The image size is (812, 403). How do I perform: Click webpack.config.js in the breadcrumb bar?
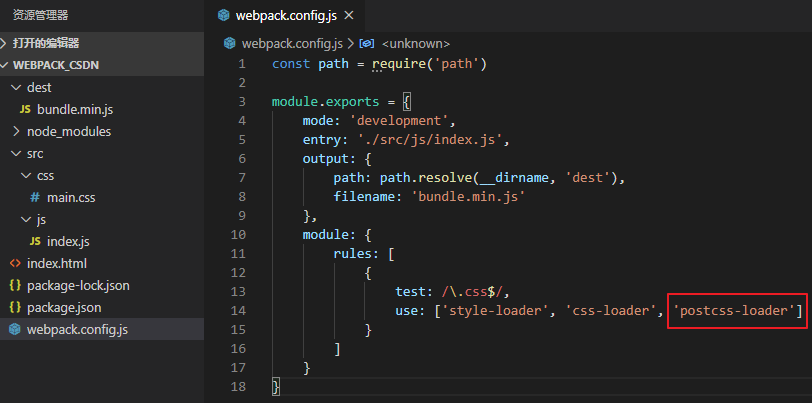[x=292, y=44]
